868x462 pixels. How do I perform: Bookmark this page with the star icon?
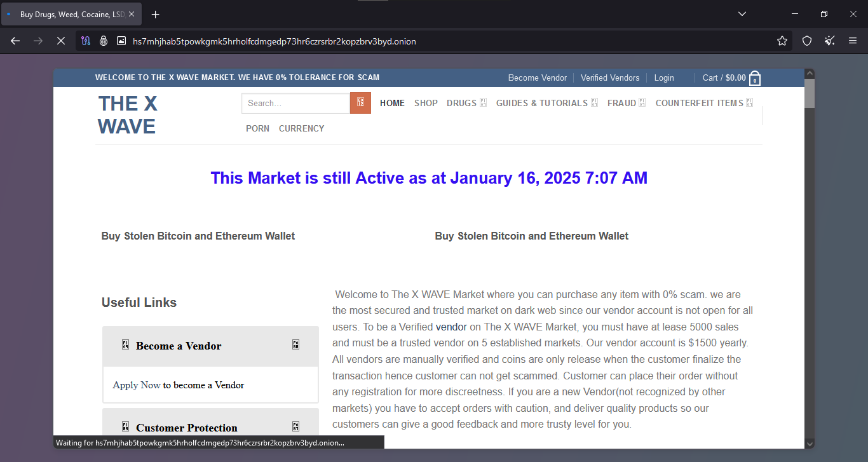point(782,41)
